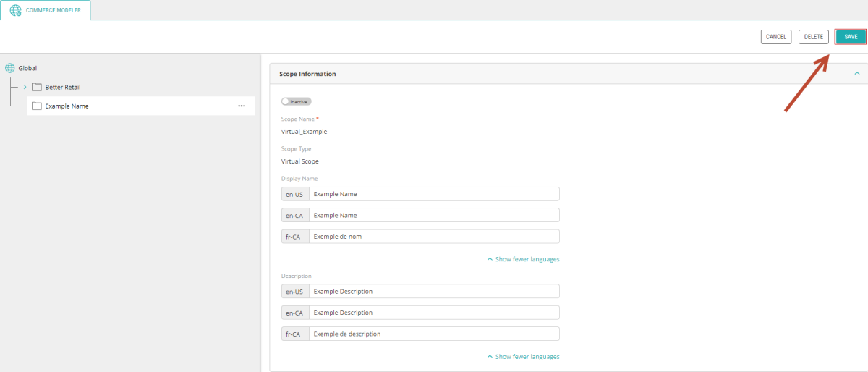Click the Commerce Modeler globe icon

(x=15, y=10)
